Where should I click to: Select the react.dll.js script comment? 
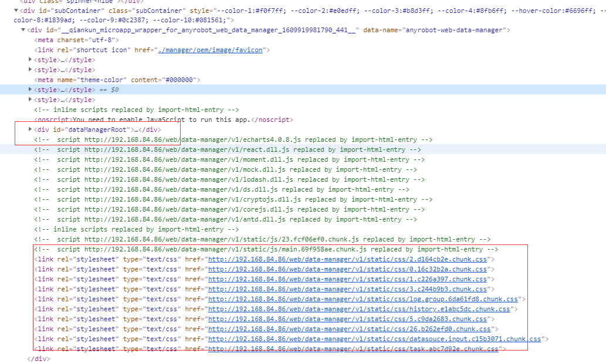pos(227,150)
